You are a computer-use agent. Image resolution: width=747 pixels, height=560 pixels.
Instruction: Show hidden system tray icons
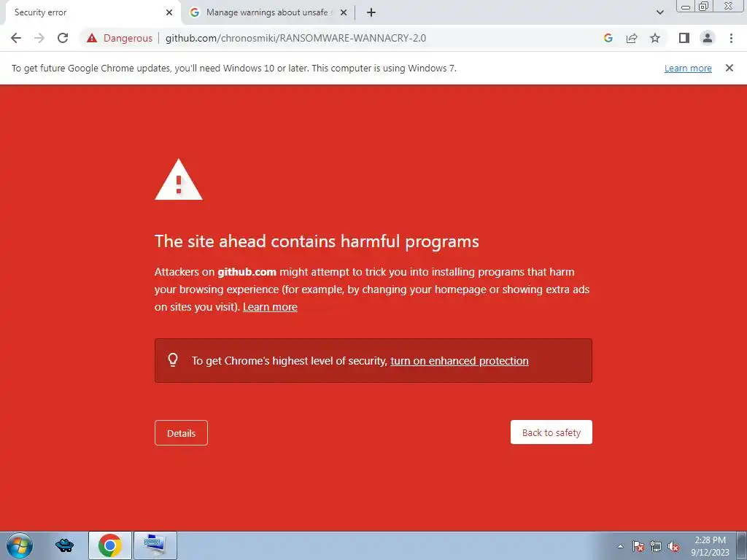620,546
